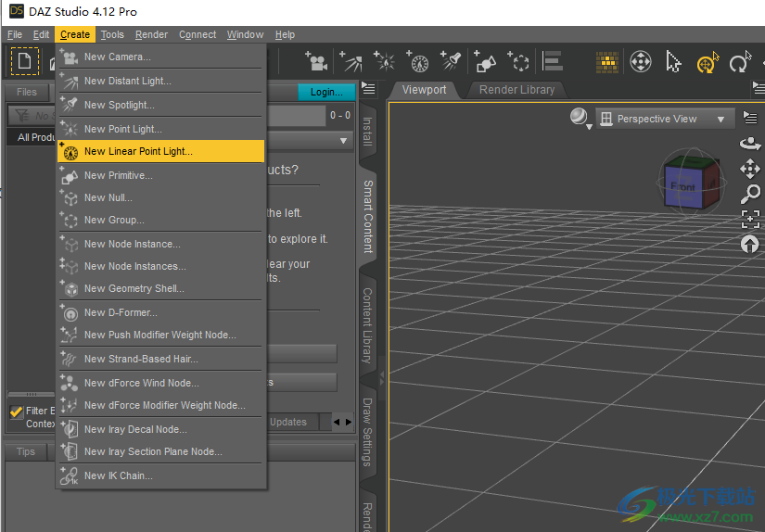Switch to the Render Library tab
Image resolution: width=765 pixels, height=532 pixels.
[x=516, y=90]
